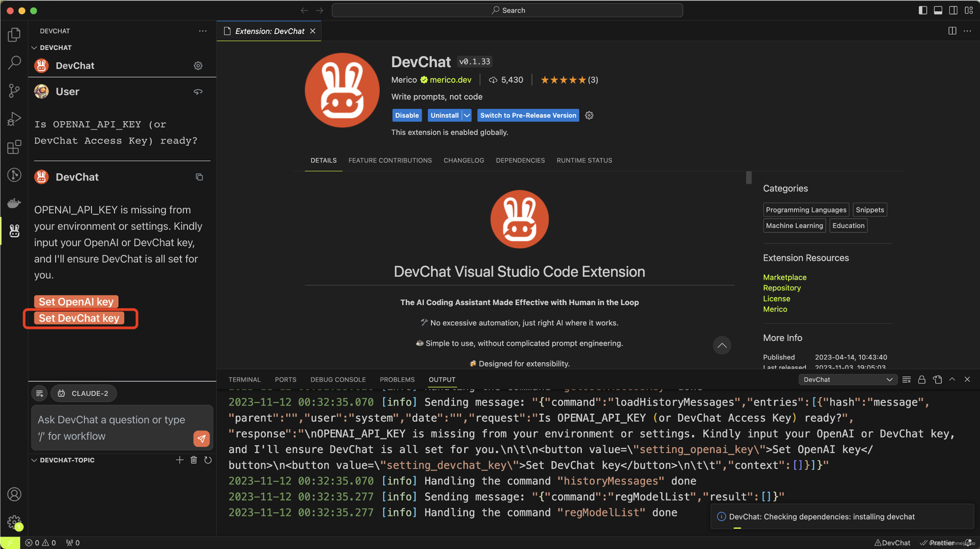Send the chat message with paper plane
The width and height of the screenshot is (980, 549).
(x=202, y=439)
